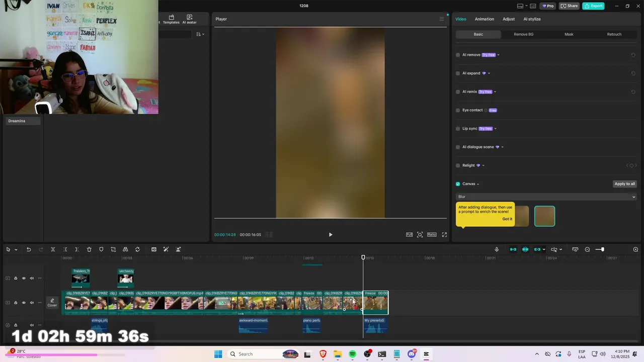
Task: Toggle main track magnet
Action: (513, 249)
